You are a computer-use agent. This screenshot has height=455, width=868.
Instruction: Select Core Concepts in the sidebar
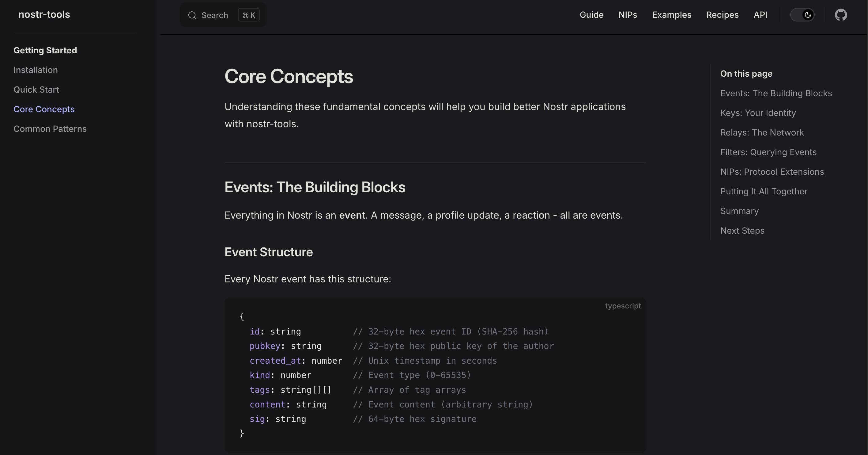[x=44, y=109]
